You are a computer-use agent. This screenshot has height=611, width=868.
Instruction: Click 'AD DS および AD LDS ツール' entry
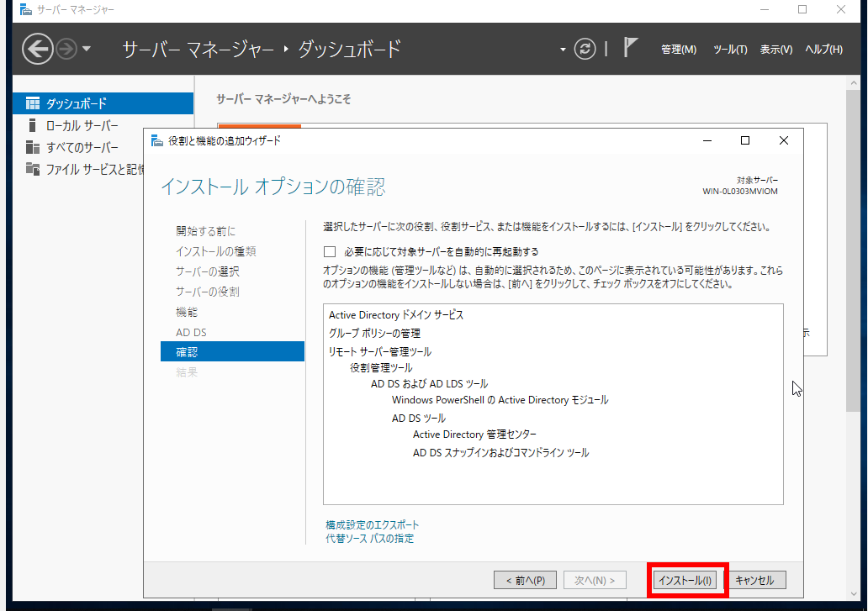point(429,384)
